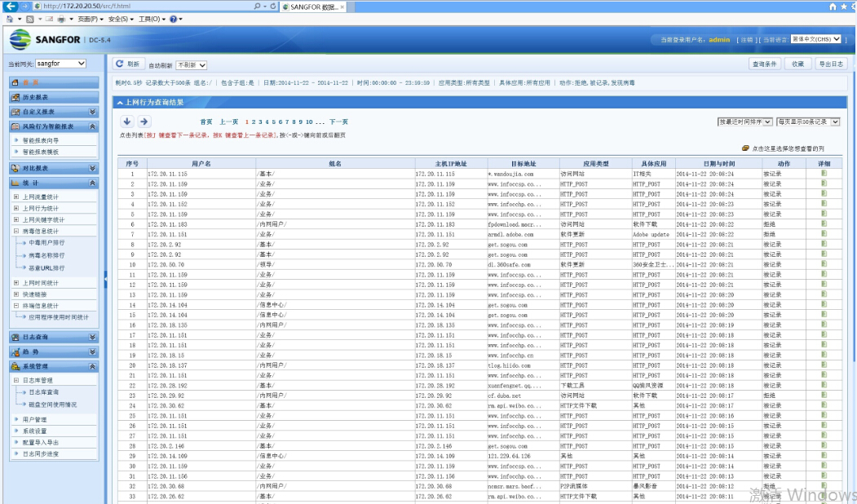
Task: Select 中毒用户排行 tree item
Action: coord(46,243)
